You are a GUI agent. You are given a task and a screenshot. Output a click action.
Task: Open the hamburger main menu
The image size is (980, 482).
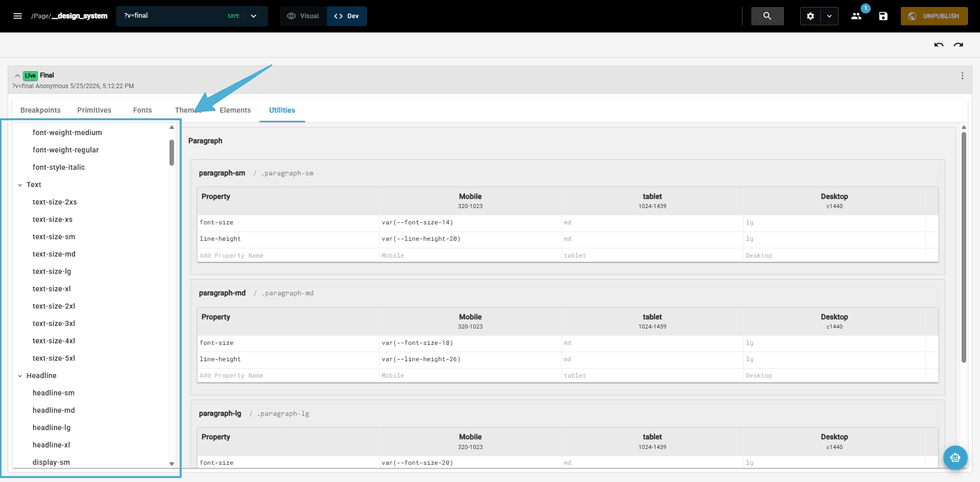18,16
